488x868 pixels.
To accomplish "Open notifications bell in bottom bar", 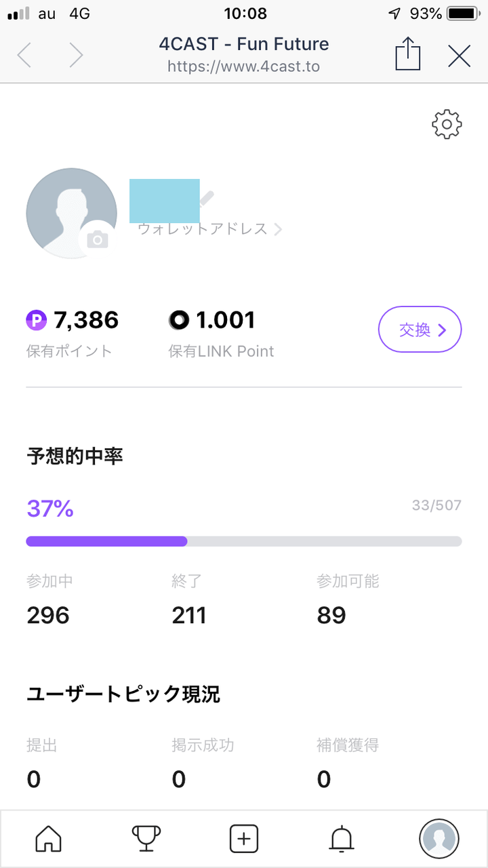I will [342, 839].
